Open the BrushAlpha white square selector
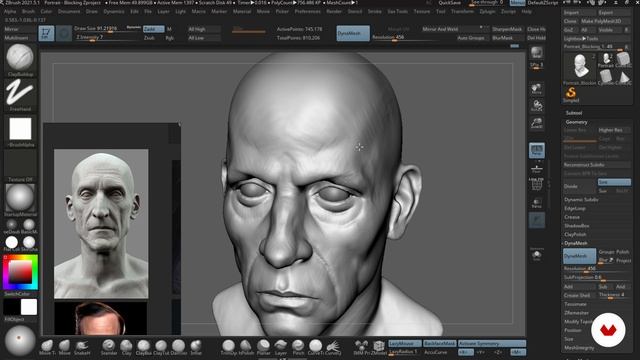Screen dimensions: 640x360 click(x=20, y=129)
